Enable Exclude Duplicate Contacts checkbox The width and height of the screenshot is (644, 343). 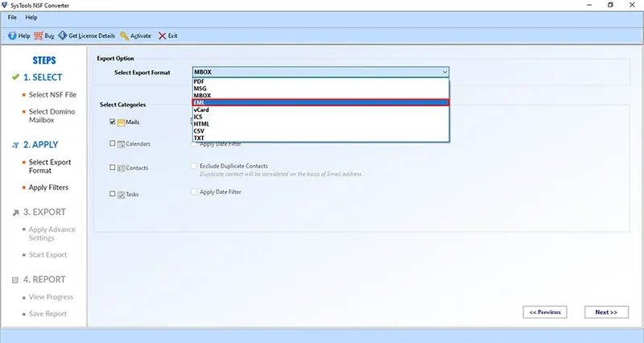click(194, 166)
